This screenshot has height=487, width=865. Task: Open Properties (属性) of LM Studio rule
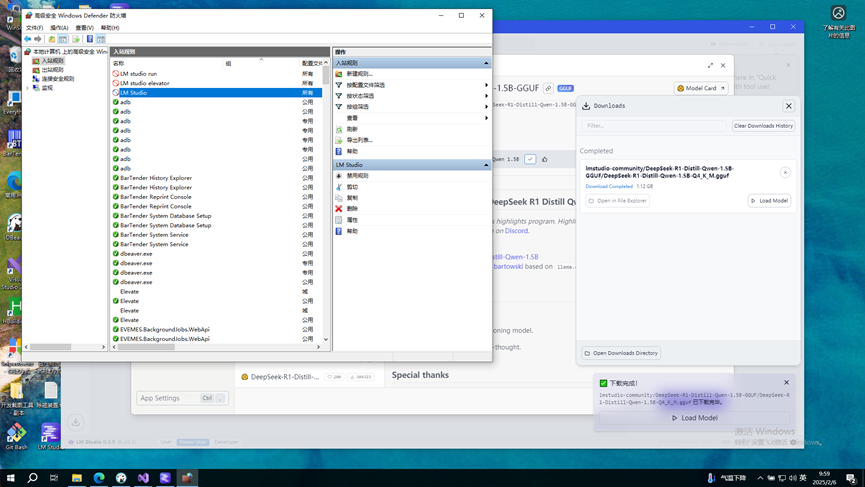[x=352, y=220]
